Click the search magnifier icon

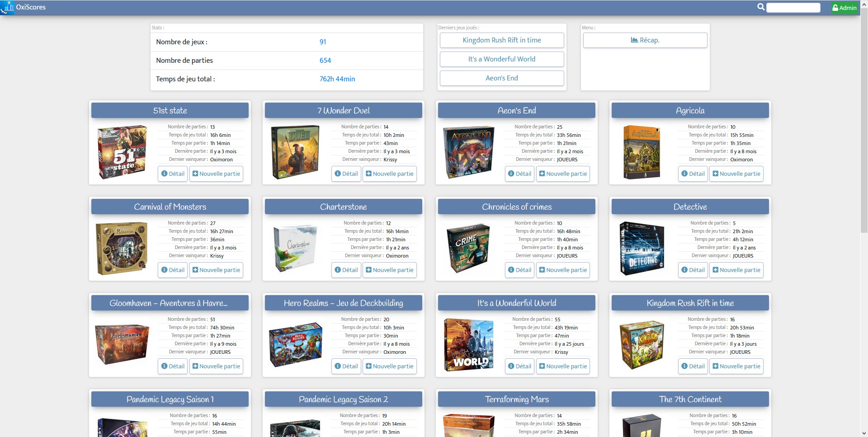pyautogui.click(x=761, y=7)
